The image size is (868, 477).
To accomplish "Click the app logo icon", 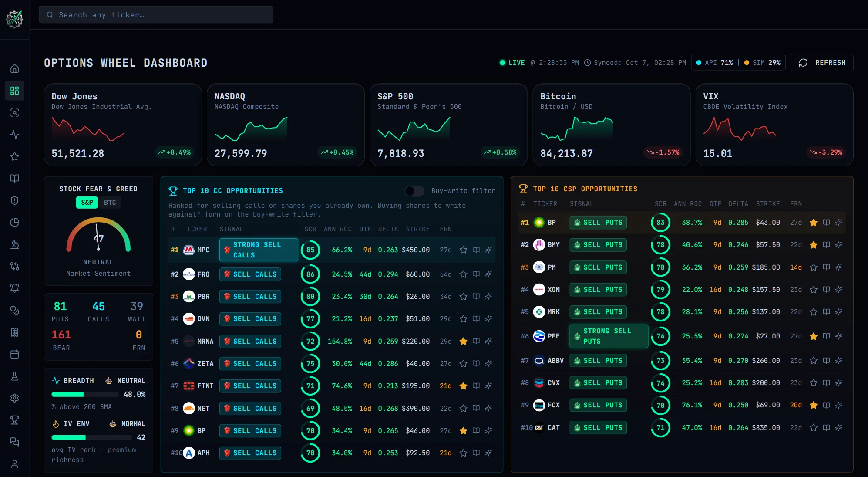I will pyautogui.click(x=14, y=19).
